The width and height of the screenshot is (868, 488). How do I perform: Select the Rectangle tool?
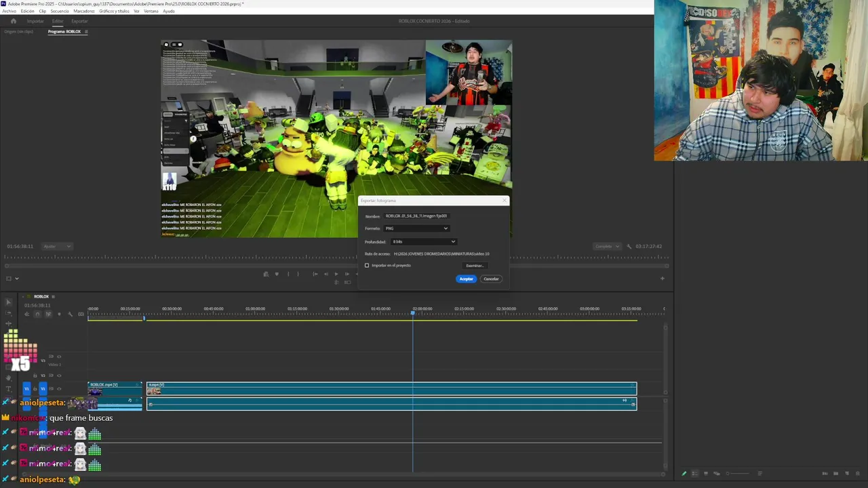pos(8,367)
